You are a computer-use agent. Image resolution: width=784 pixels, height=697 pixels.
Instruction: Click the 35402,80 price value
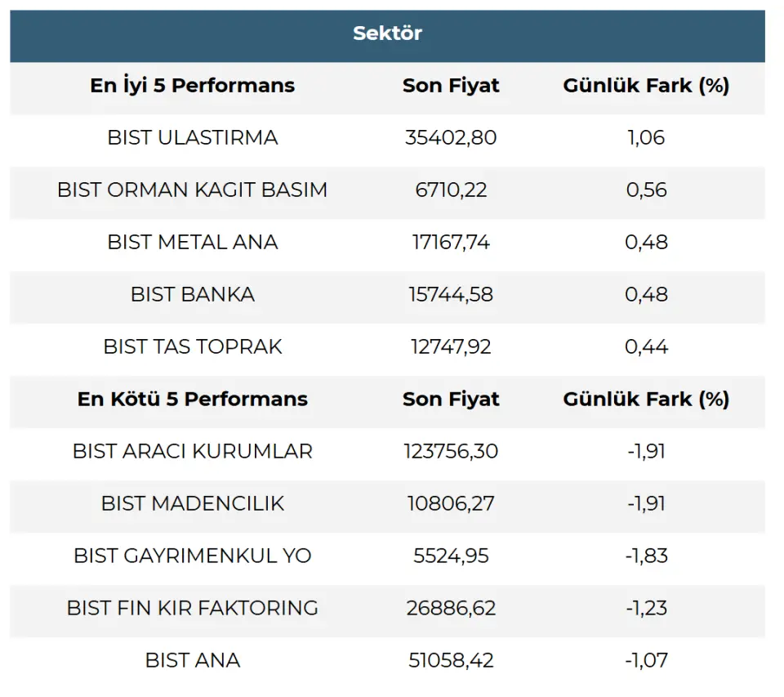451,137
